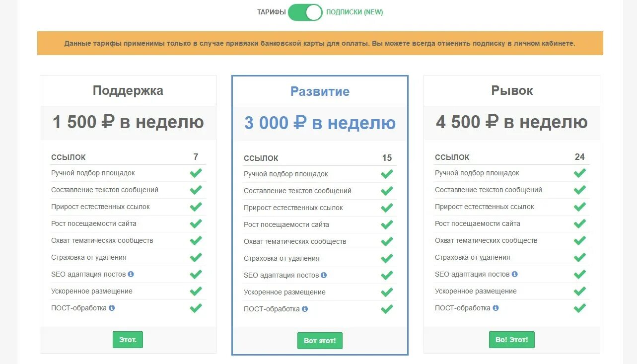Click info icon beside ПОСТ-обработка in Развитие

305,309
